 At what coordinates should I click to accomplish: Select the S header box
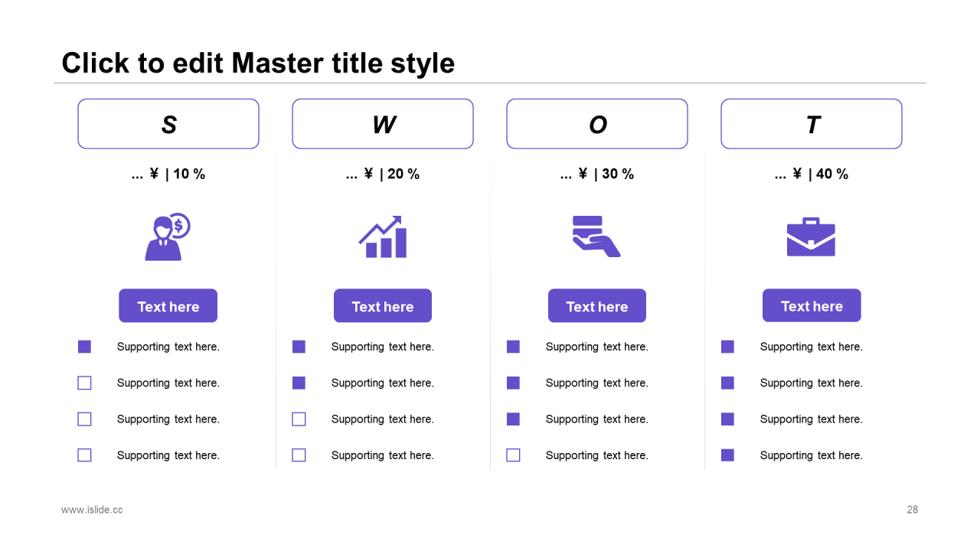tap(168, 124)
